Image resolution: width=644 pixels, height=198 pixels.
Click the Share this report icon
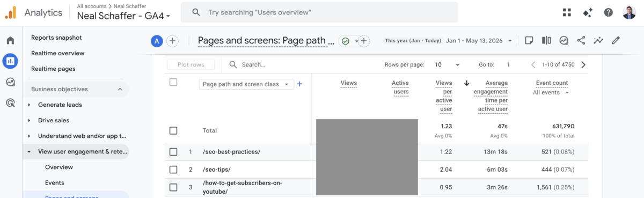coord(581,40)
